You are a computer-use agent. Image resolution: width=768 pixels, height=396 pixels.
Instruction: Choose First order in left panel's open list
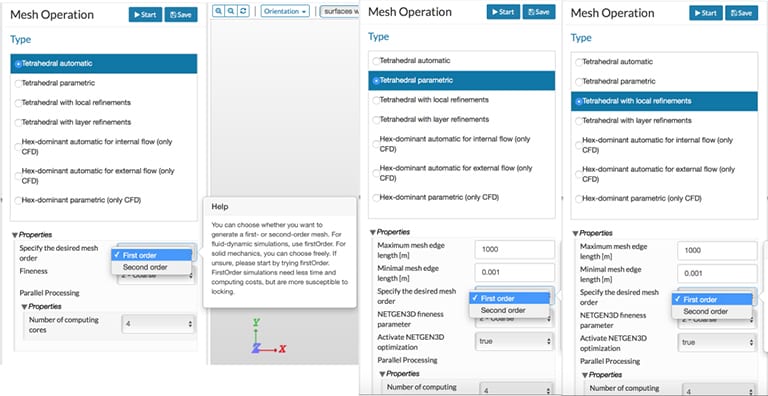click(151, 255)
